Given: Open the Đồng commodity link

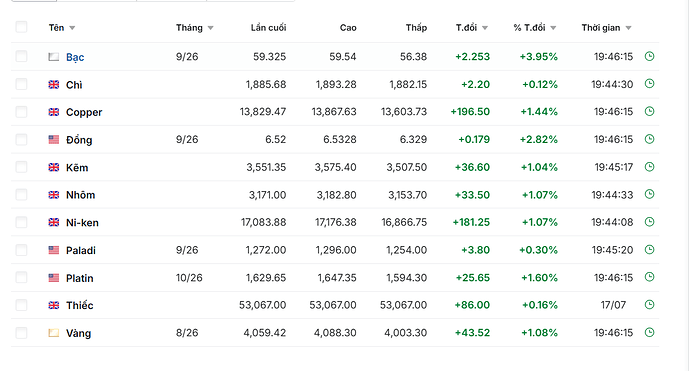Looking at the screenshot, I should click(79, 140).
